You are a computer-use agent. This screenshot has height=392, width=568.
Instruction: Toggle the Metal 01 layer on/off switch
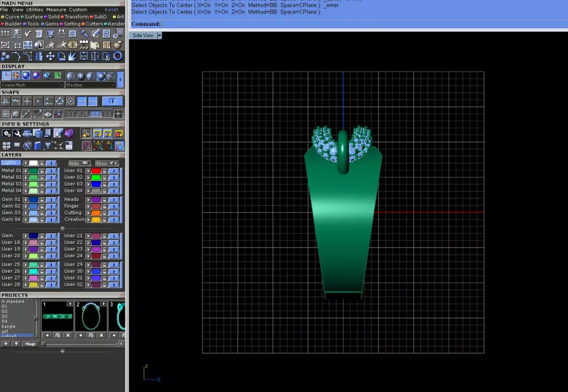click(x=51, y=171)
